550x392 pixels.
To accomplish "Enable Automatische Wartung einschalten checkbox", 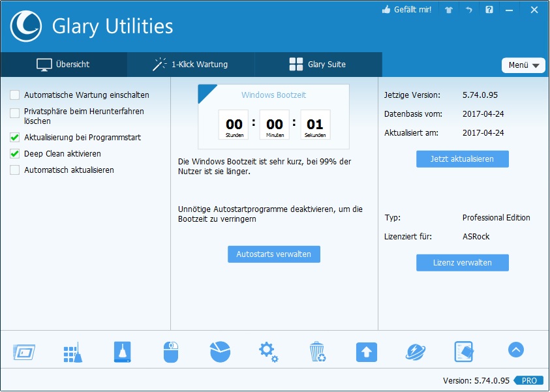I will [15, 95].
